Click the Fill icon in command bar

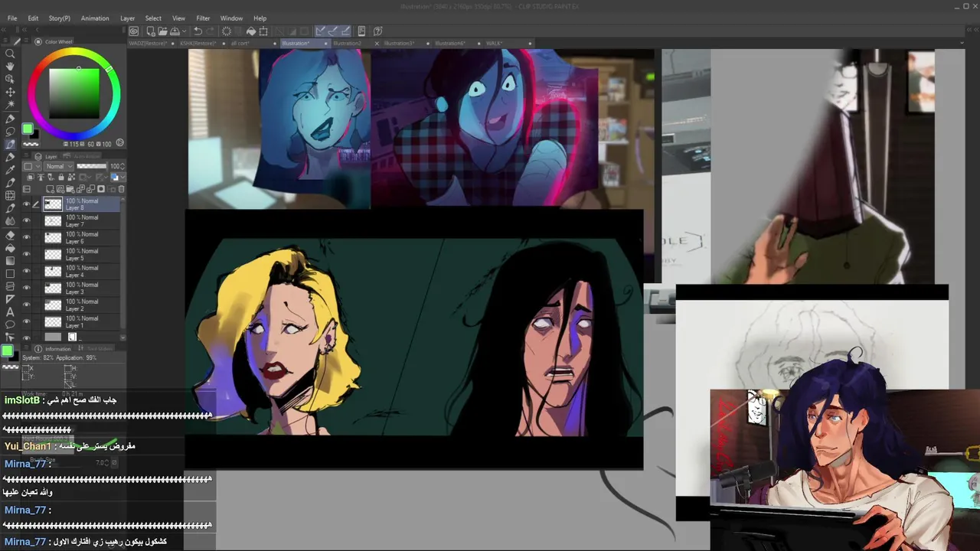pyautogui.click(x=251, y=31)
